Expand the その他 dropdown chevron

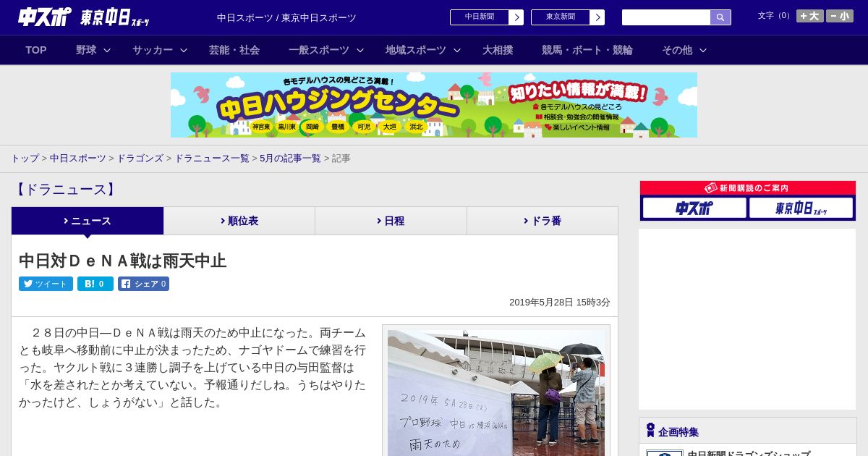tap(703, 50)
